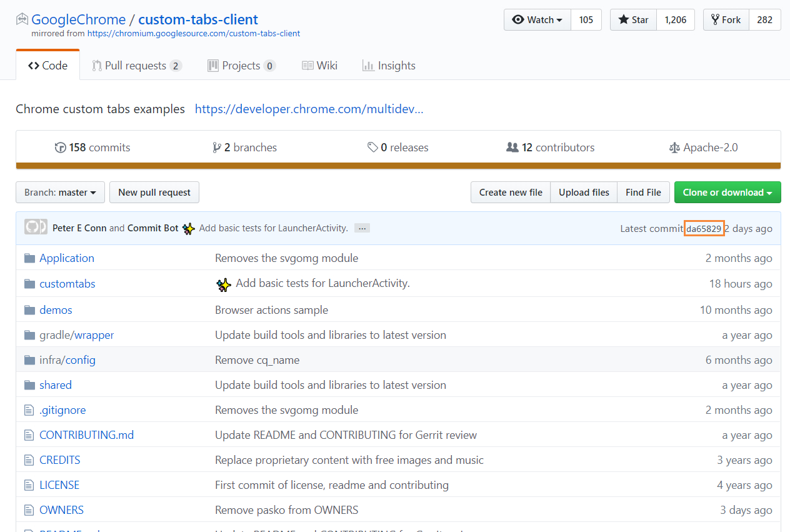Viewport: 790px width, 532px height.
Task: Open the Insights tab
Action: pos(389,66)
